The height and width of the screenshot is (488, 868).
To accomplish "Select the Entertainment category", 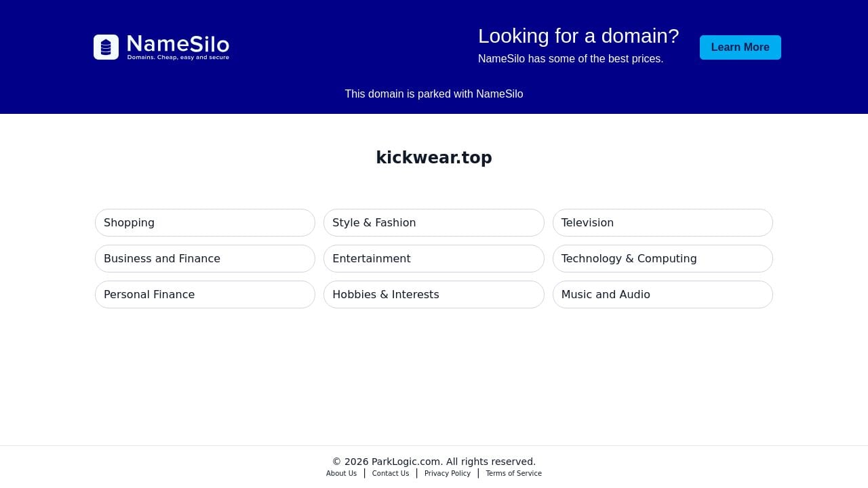I will [x=434, y=258].
